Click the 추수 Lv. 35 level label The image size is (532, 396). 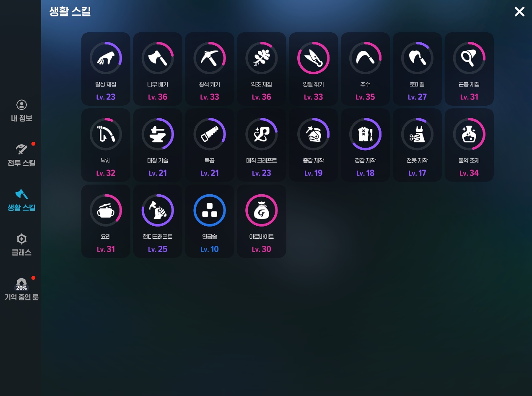coord(365,97)
